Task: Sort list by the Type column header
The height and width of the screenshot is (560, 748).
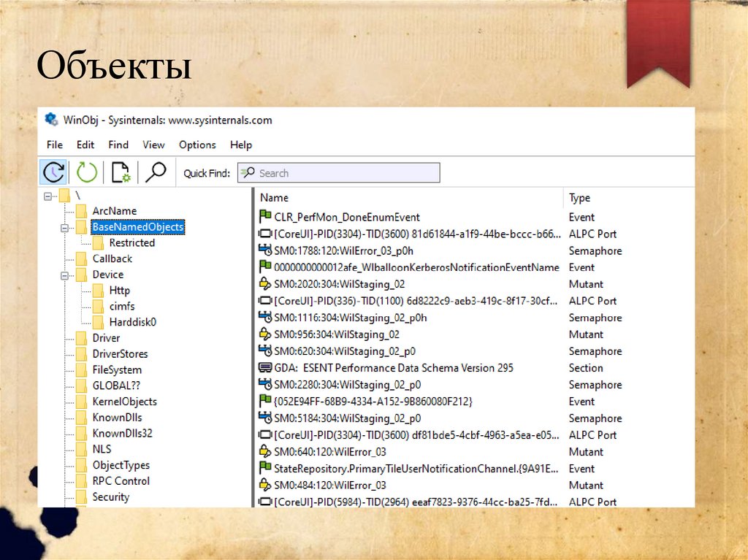Action: (579, 198)
